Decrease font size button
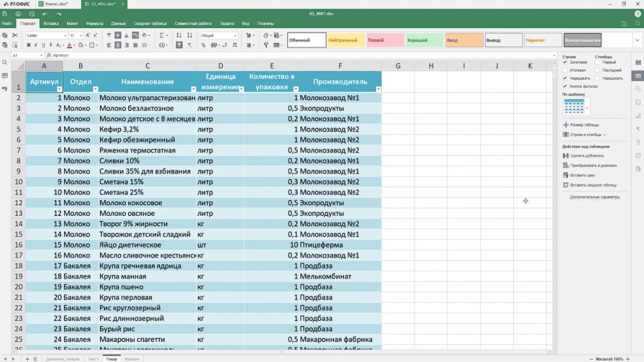Screen dimensions: 644x362 [96, 35]
